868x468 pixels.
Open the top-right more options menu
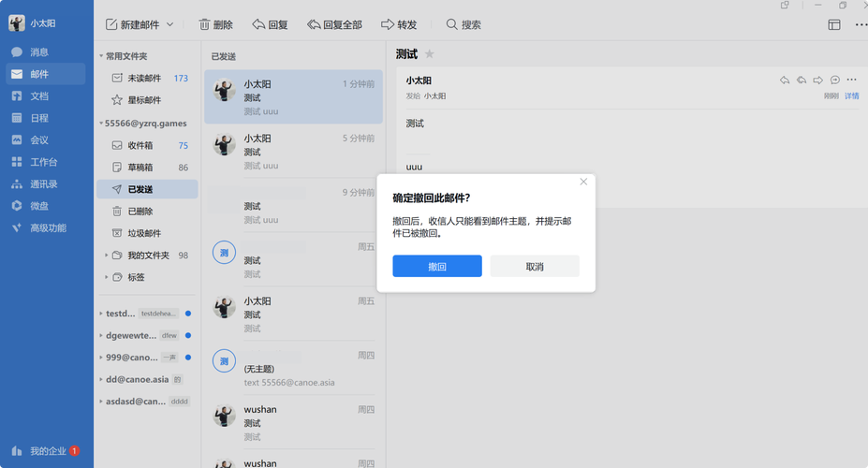861,24
